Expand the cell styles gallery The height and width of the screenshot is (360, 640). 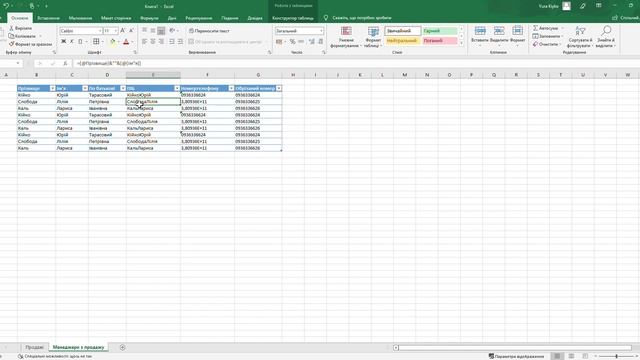pyautogui.click(x=462, y=43)
